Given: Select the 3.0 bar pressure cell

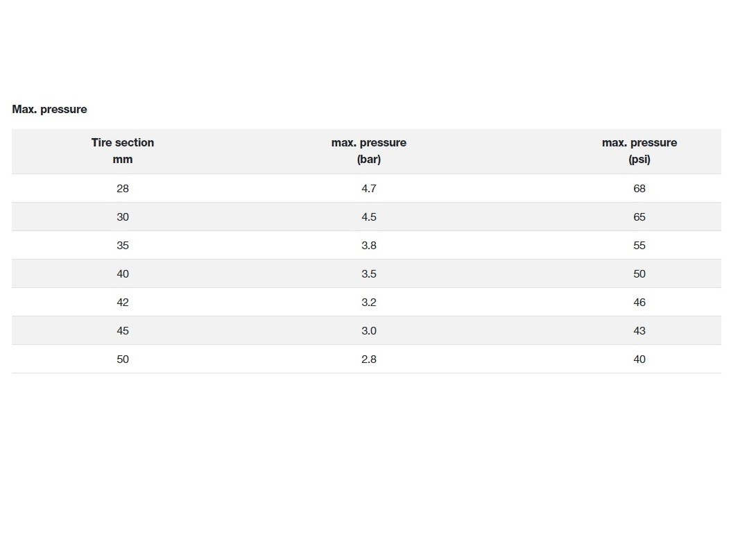Looking at the screenshot, I should pyautogui.click(x=368, y=330).
